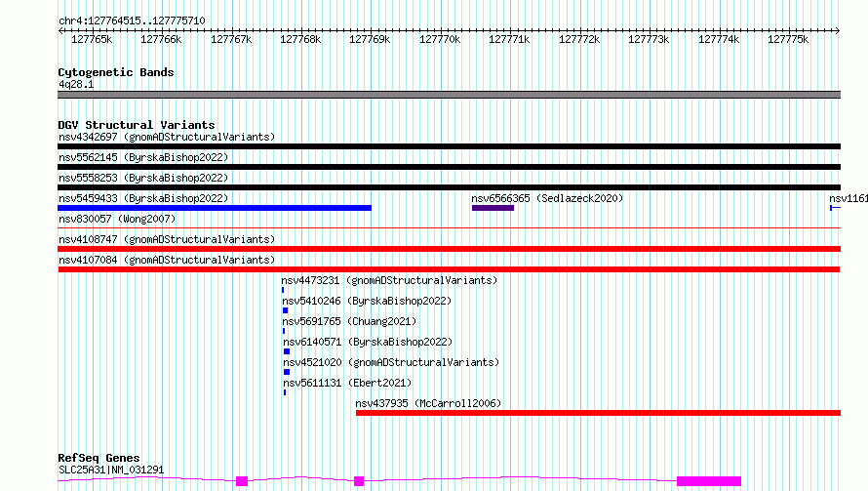
Task: Click the 127770k ruler position
Action: point(440,39)
